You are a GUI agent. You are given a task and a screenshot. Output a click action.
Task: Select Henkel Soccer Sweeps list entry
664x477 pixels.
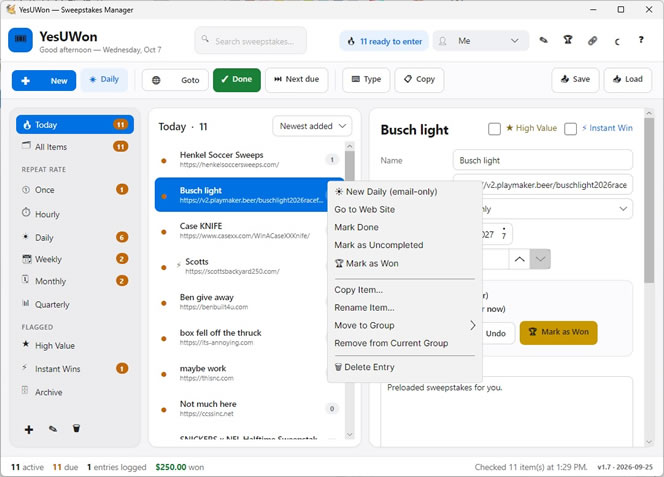pos(249,160)
